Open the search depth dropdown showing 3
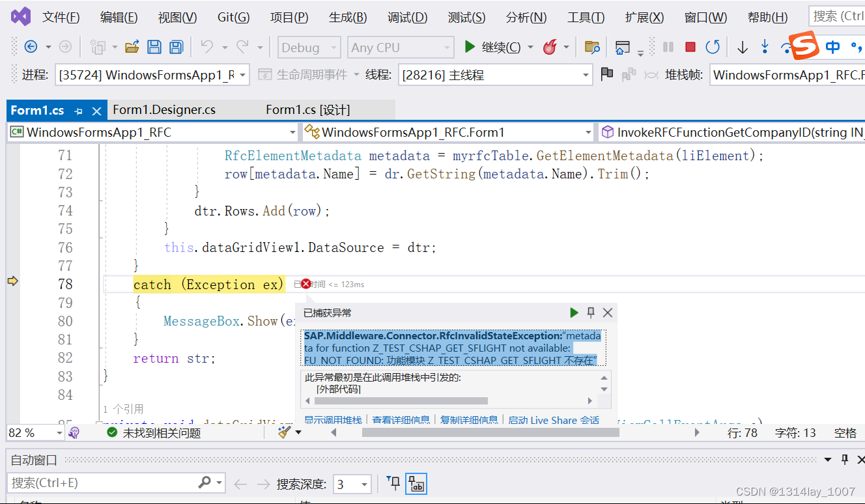Image resolution: width=865 pixels, height=504 pixels. coord(352,484)
